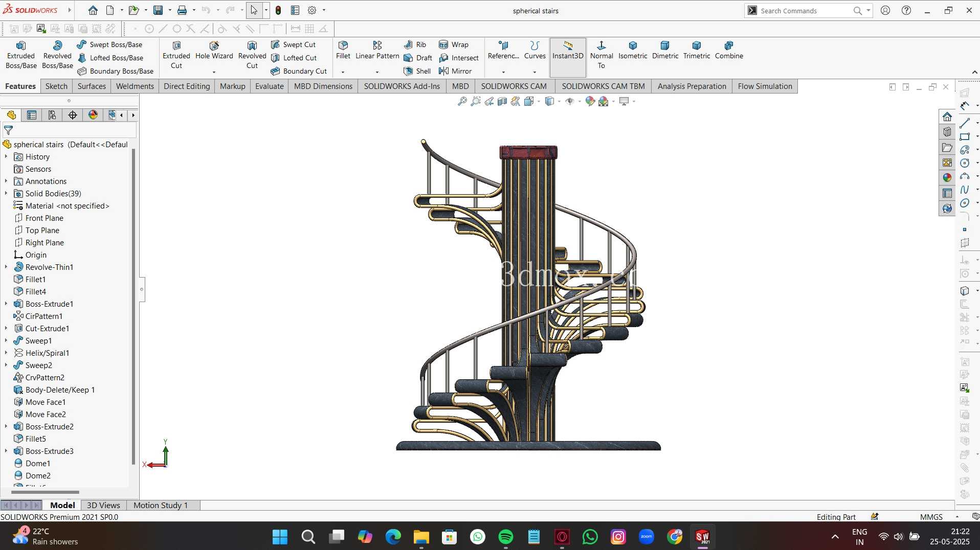Image resolution: width=980 pixels, height=550 pixels.
Task: Expand the Boss-Extrude1 feature
Action: coord(6,304)
